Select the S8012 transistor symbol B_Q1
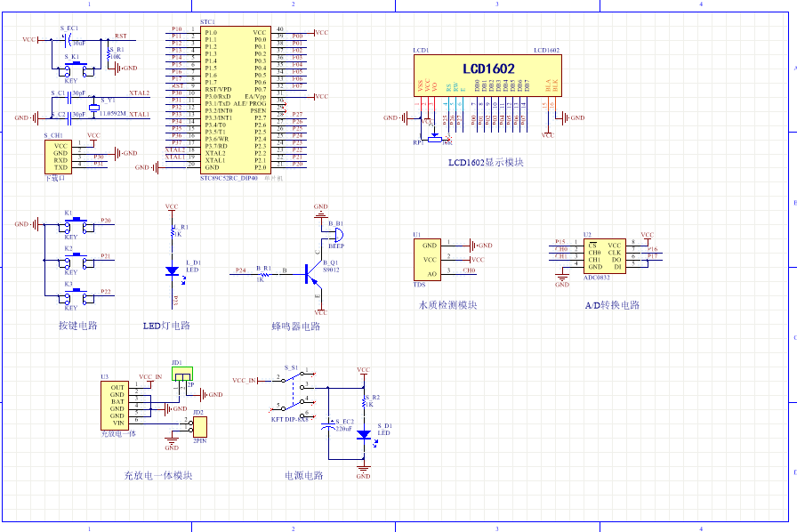Image resolution: width=797 pixels, height=532 pixels. [312, 273]
